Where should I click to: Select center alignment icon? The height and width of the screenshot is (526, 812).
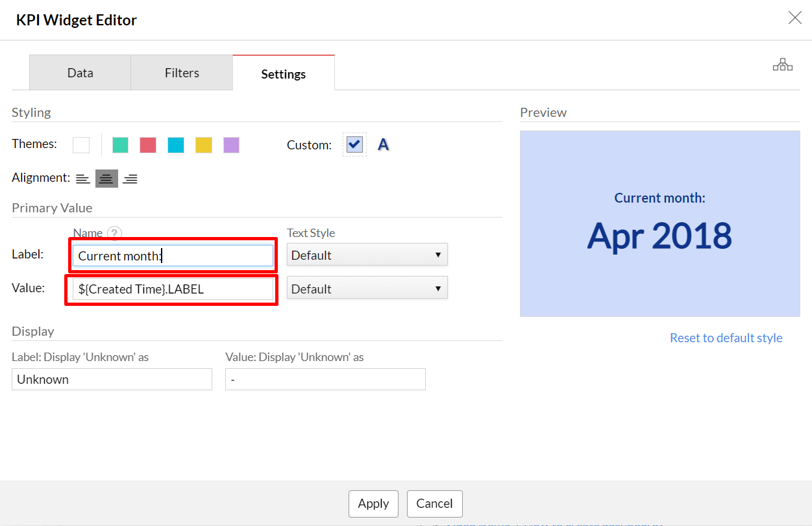coord(106,179)
